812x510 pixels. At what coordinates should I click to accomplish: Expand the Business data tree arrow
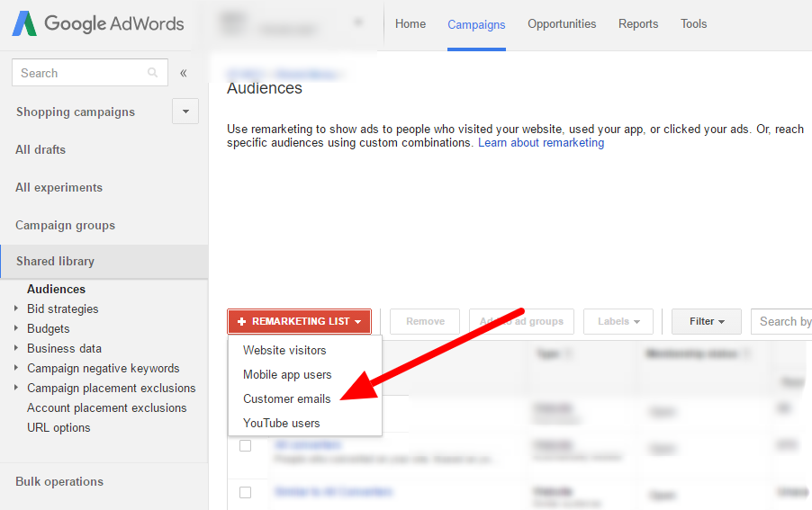coord(16,347)
